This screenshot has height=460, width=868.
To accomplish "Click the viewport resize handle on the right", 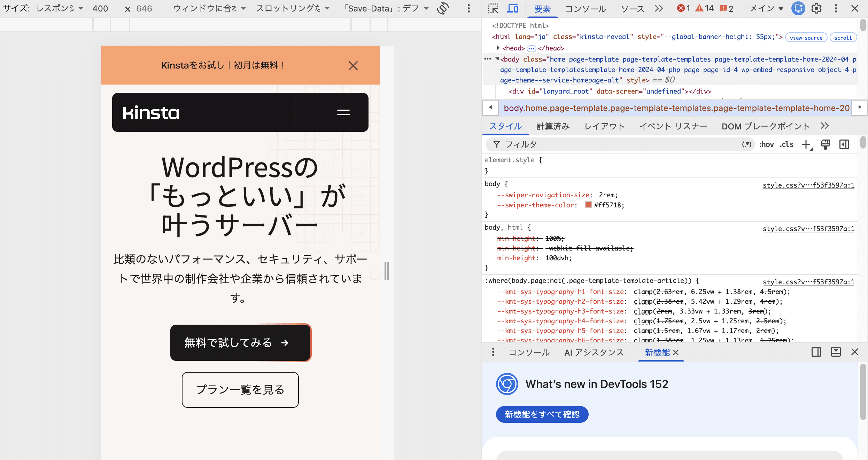I will 386,271.
